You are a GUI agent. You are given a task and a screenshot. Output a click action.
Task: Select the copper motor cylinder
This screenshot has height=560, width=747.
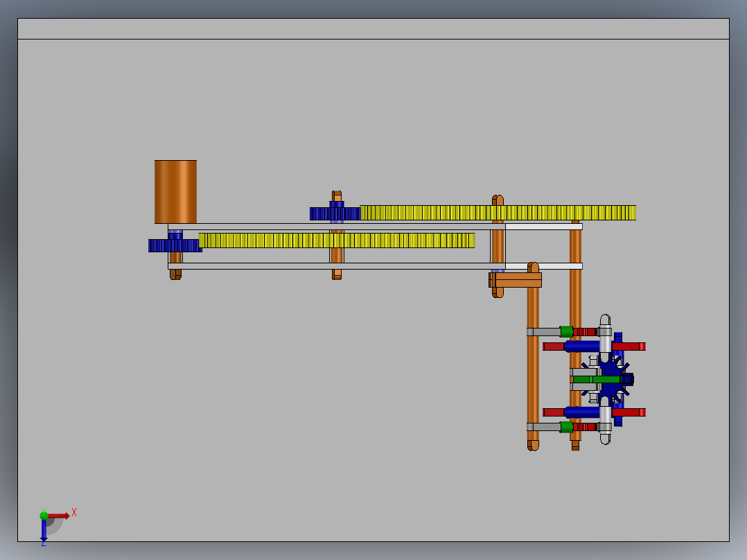point(175,191)
